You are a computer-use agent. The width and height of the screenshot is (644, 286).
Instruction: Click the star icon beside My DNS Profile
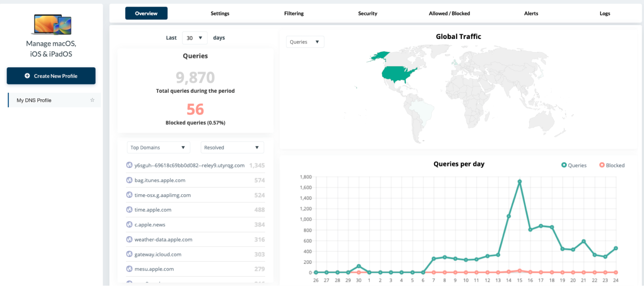pos(92,100)
